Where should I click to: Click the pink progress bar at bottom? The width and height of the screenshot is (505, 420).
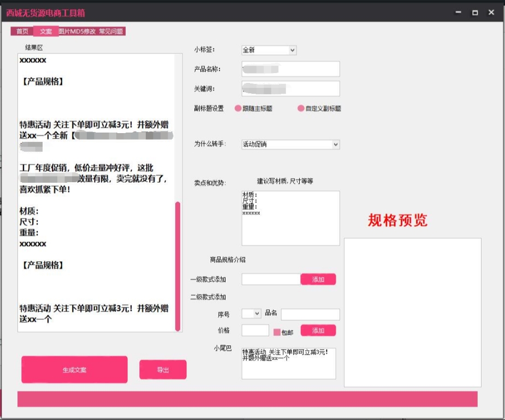point(247,399)
